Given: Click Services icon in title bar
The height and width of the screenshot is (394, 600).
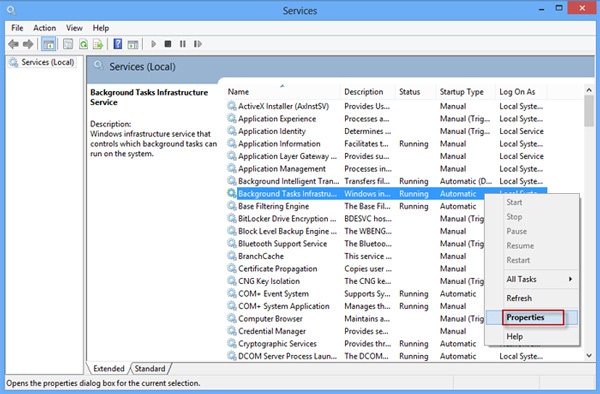Looking at the screenshot, I should 11,10.
